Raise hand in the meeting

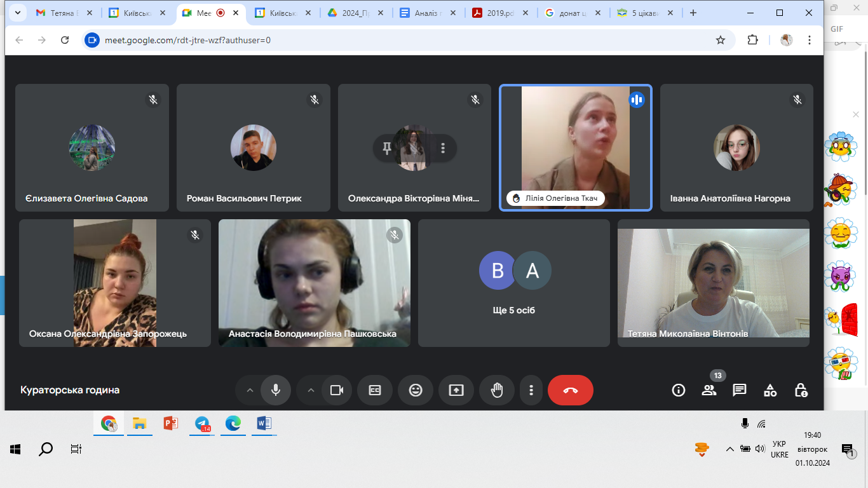pyautogui.click(x=497, y=390)
